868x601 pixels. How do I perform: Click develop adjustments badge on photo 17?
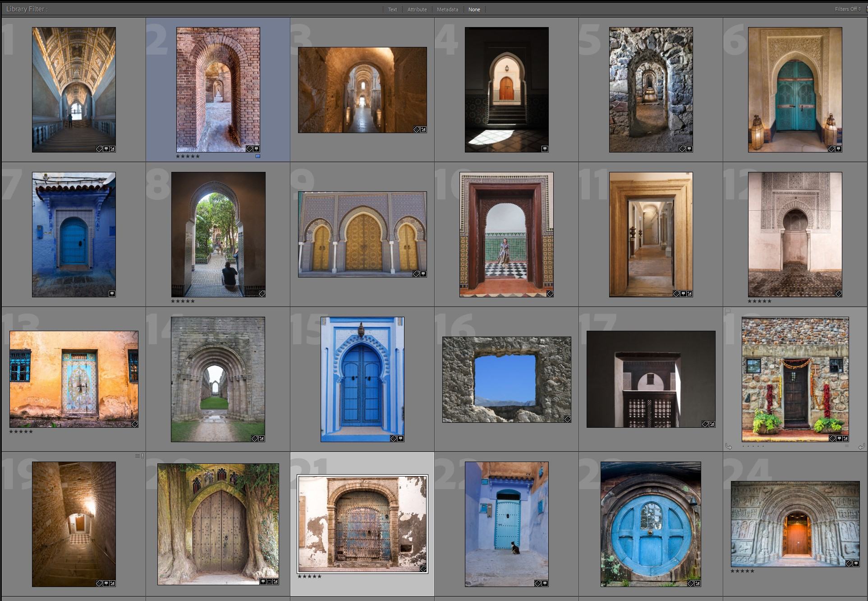tap(712, 424)
